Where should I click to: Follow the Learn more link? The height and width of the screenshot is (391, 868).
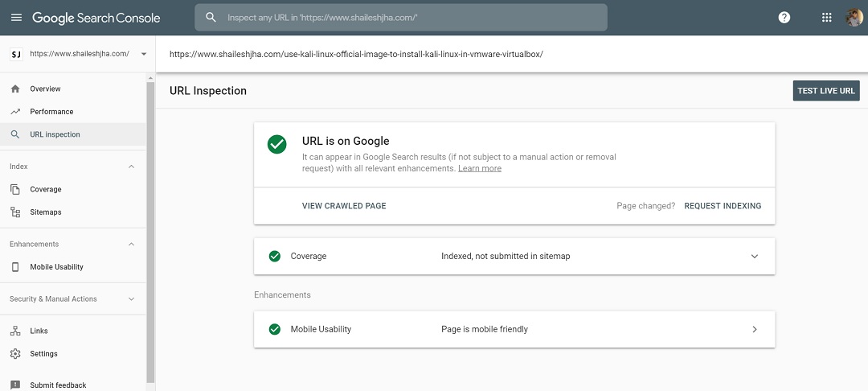[x=479, y=168]
